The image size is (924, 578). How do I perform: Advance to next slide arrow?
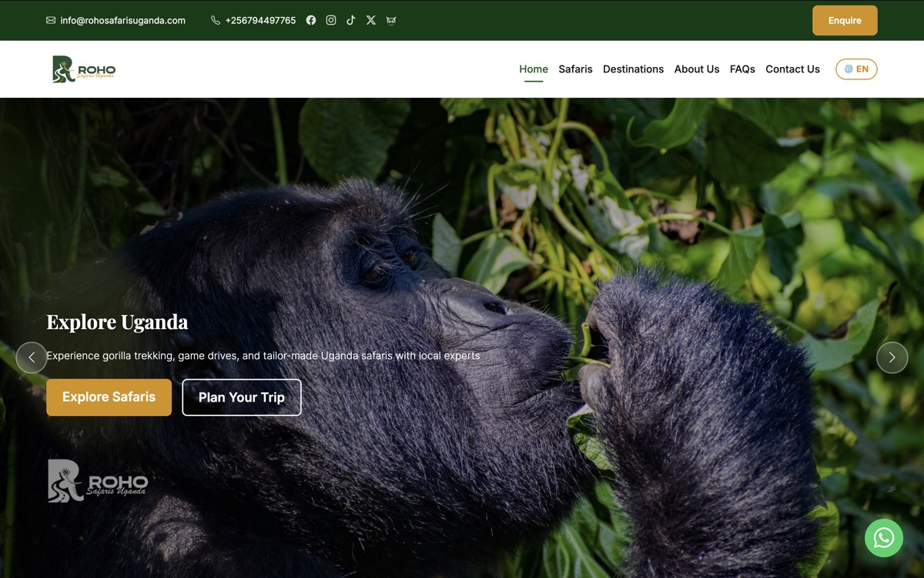(892, 358)
